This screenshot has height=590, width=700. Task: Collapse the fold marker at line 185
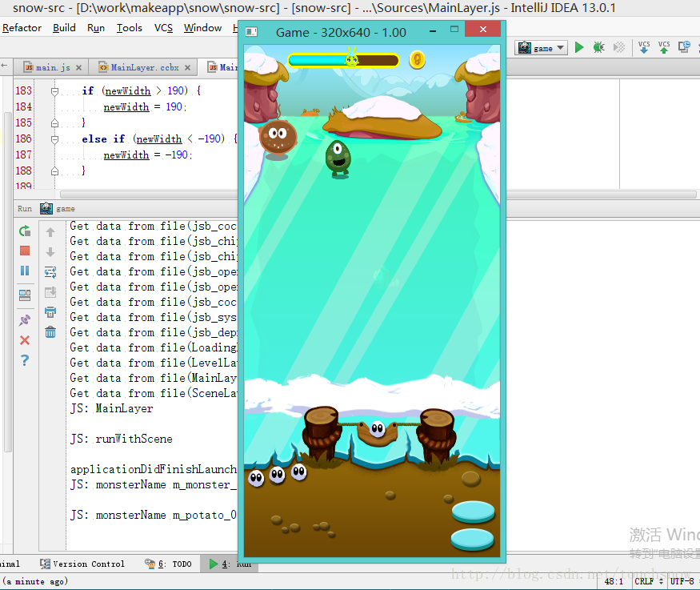click(54, 123)
